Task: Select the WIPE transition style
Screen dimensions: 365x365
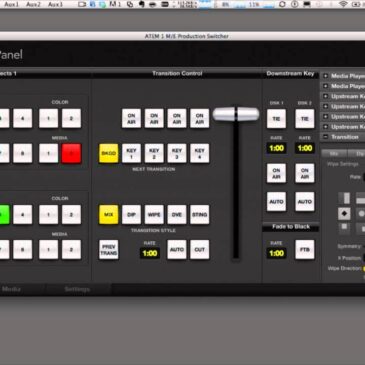Action: pyautogui.click(x=154, y=215)
